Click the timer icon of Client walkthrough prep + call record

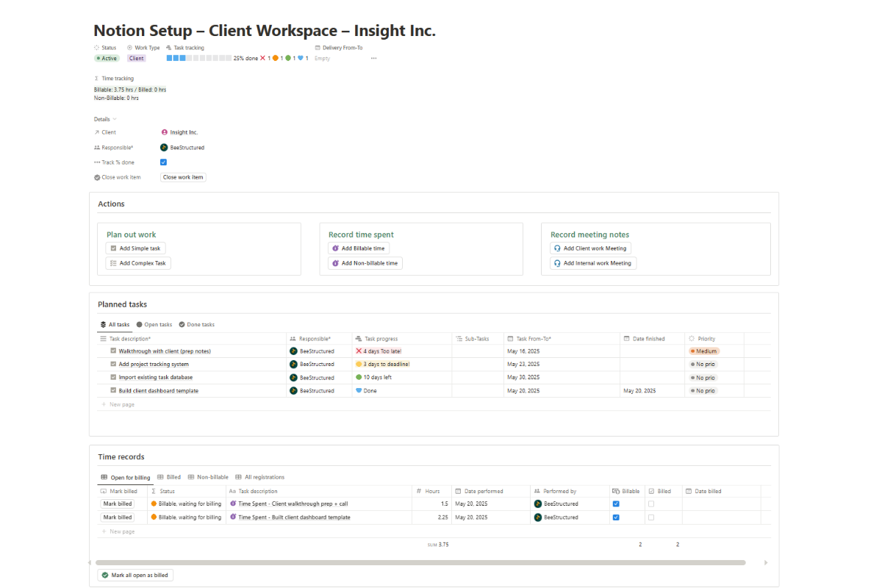coord(233,504)
